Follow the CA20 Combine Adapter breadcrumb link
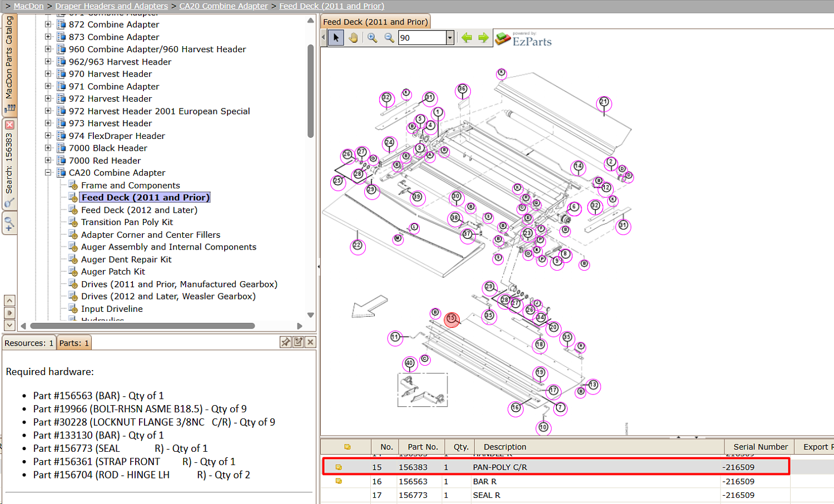The height and width of the screenshot is (504, 834). 224,6
